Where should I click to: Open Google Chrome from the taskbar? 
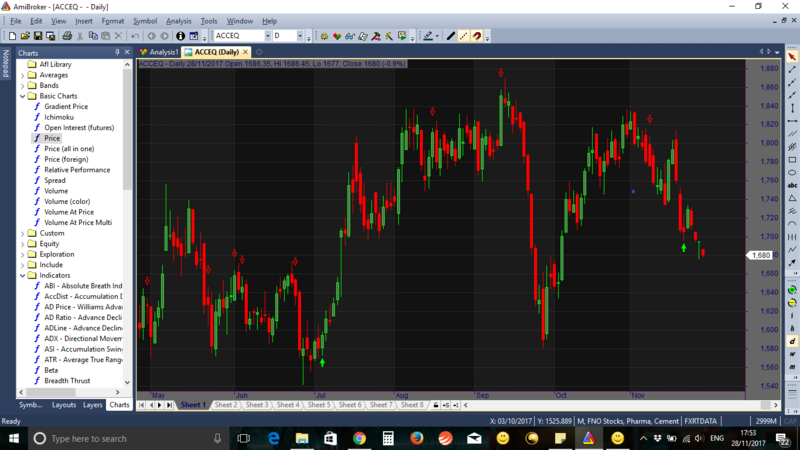pos(359,438)
